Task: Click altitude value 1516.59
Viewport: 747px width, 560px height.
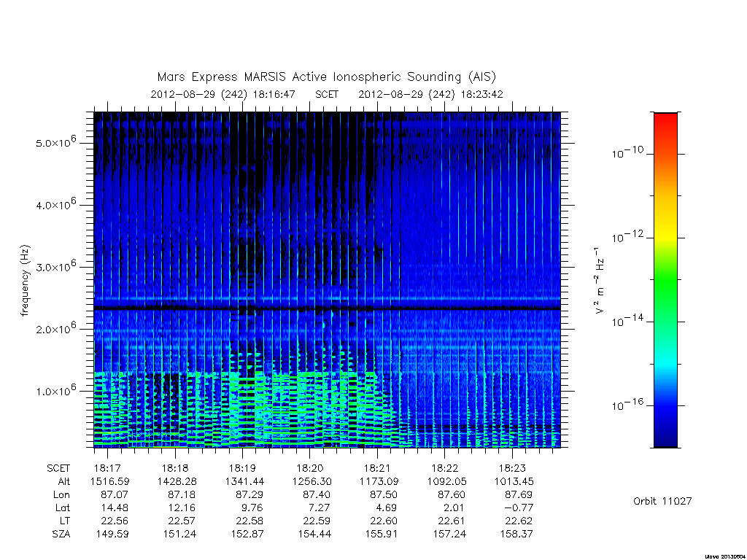Action: [x=109, y=481]
